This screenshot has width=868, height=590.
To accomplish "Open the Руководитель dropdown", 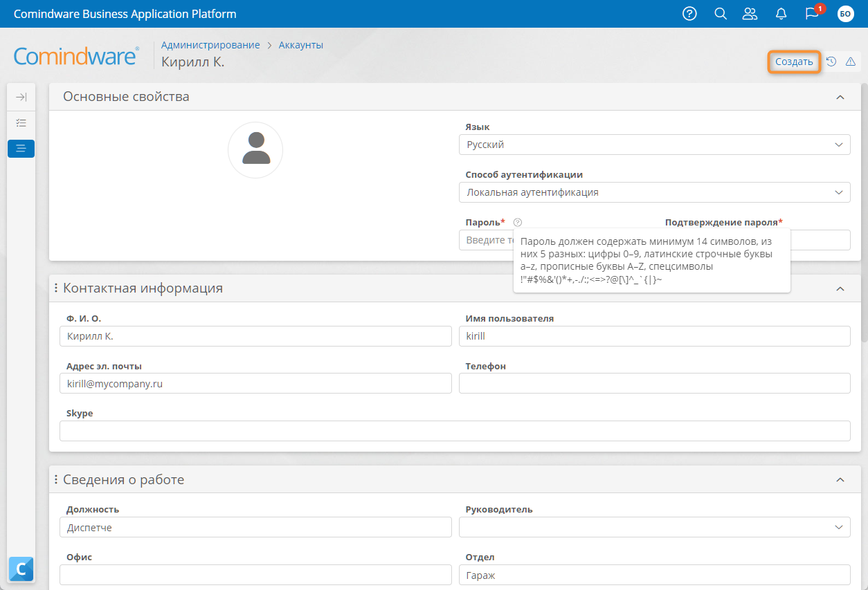I will 654,527.
